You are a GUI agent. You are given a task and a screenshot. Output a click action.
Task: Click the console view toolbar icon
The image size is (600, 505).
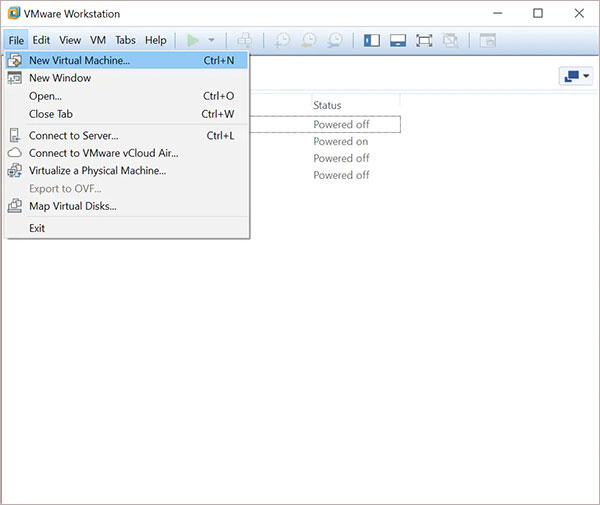[x=488, y=40]
